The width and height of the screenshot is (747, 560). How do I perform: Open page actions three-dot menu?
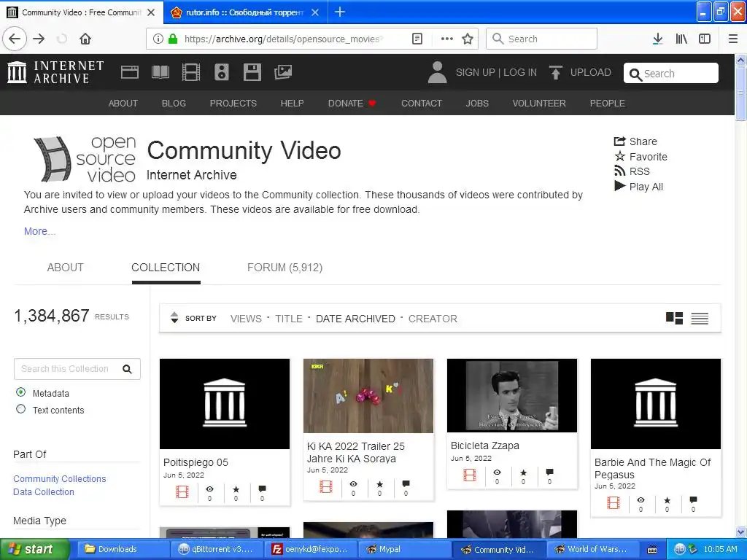click(x=447, y=39)
